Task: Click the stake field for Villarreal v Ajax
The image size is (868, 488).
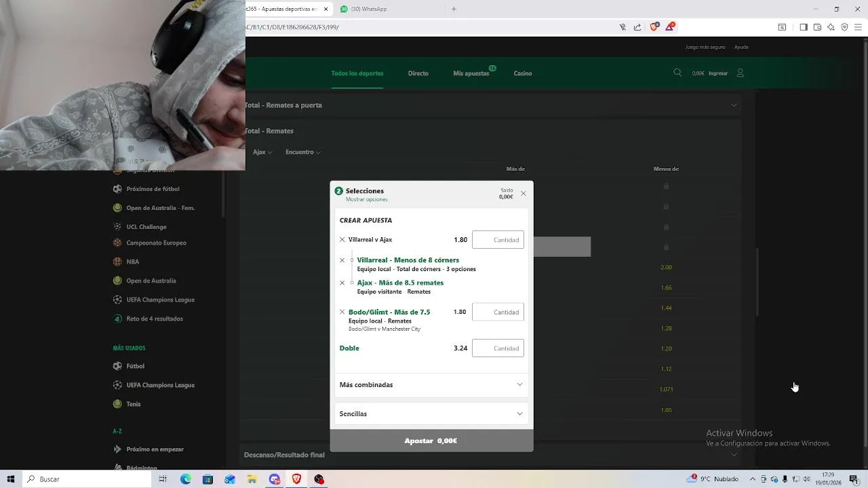Action: point(498,240)
